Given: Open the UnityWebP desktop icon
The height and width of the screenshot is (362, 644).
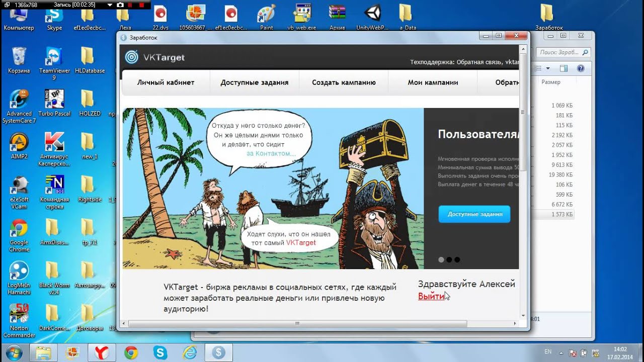Looking at the screenshot, I should click(x=372, y=19).
